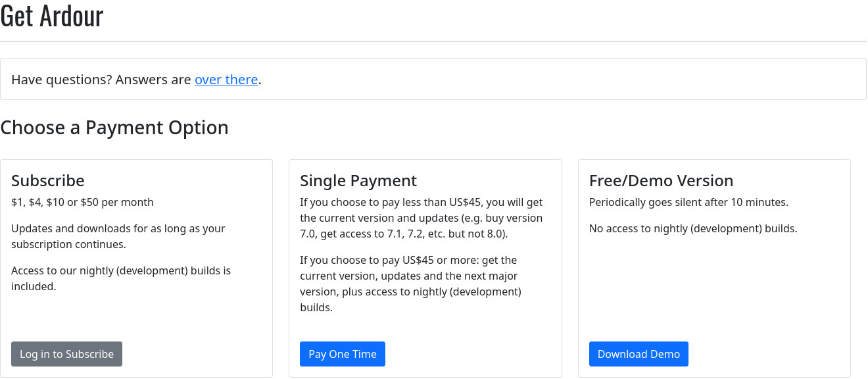Click the "No access to nightly (development) builds" text

pyautogui.click(x=692, y=228)
